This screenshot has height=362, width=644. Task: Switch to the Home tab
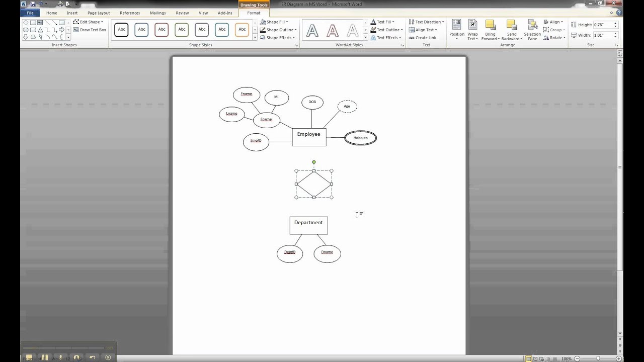tap(51, 13)
